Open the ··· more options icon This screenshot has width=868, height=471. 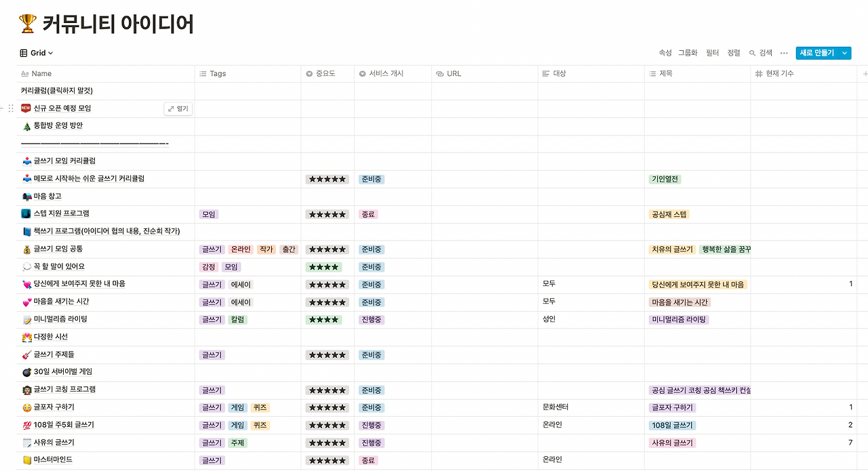[783, 52]
